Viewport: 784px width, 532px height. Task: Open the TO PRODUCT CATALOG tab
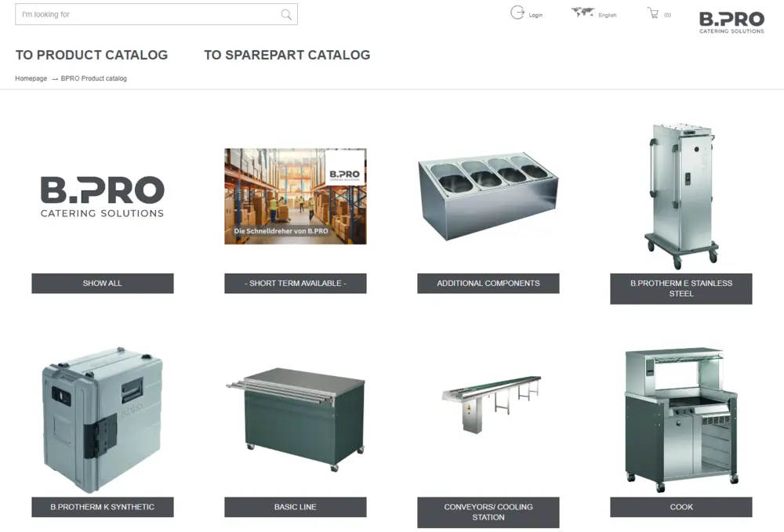pos(92,55)
